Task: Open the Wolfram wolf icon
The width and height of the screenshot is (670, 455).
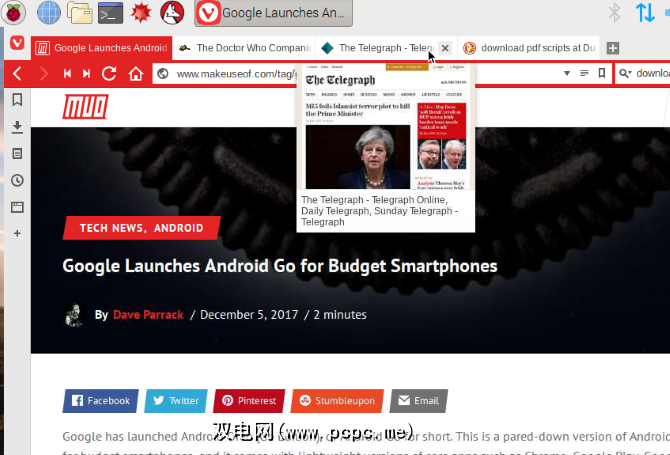Action: [172, 12]
